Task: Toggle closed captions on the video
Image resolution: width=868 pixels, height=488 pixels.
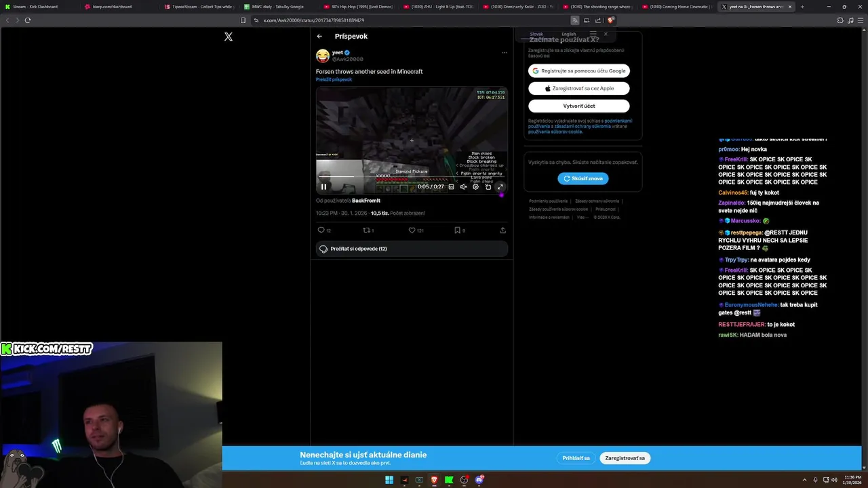Action: pyautogui.click(x=451, y=187)
